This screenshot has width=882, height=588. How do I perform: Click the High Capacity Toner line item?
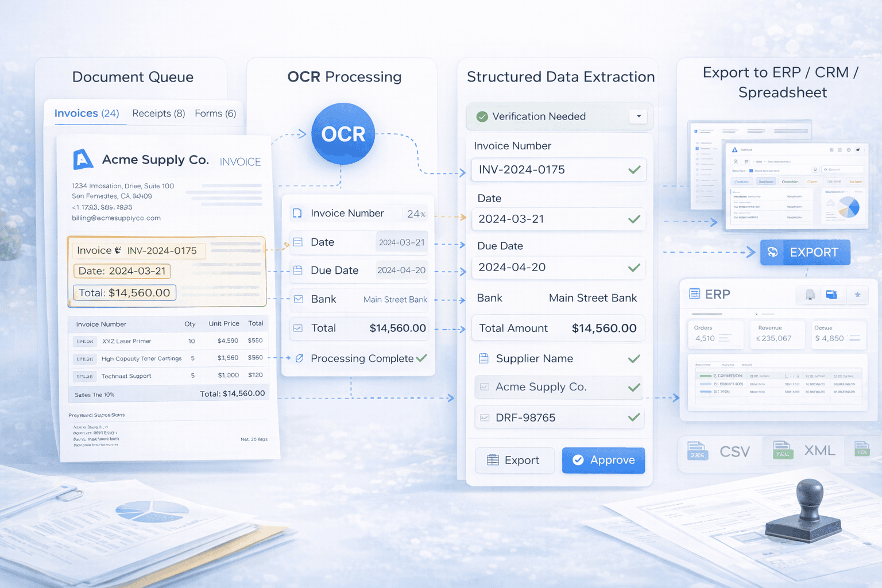(168, 358)
